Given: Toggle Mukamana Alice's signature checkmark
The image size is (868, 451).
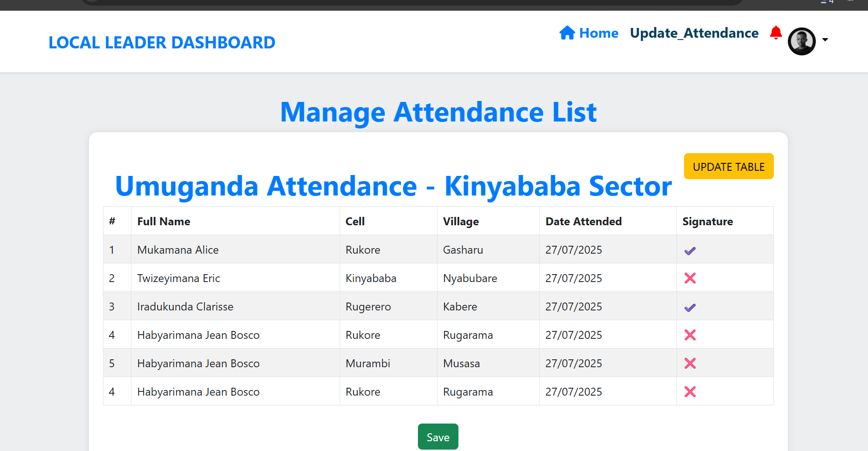Looking at the screenshot, I should 690,251.
